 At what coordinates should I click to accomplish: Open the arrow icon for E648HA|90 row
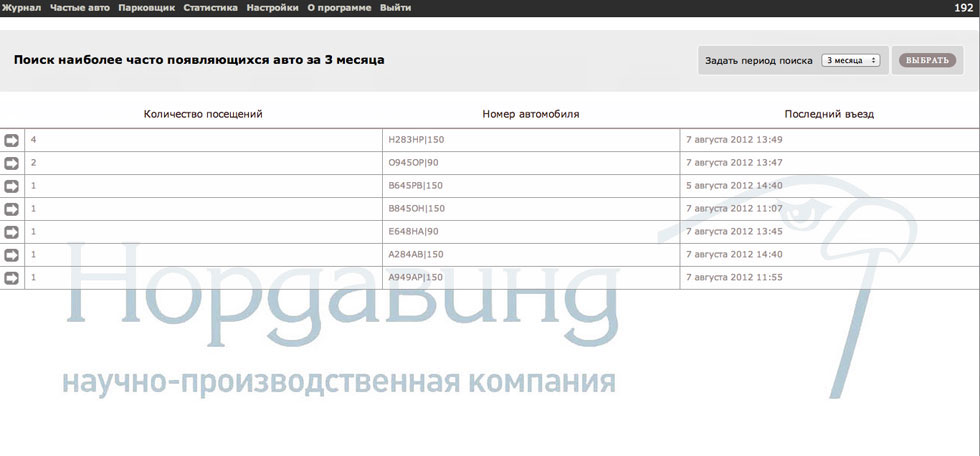coord(12,232)
